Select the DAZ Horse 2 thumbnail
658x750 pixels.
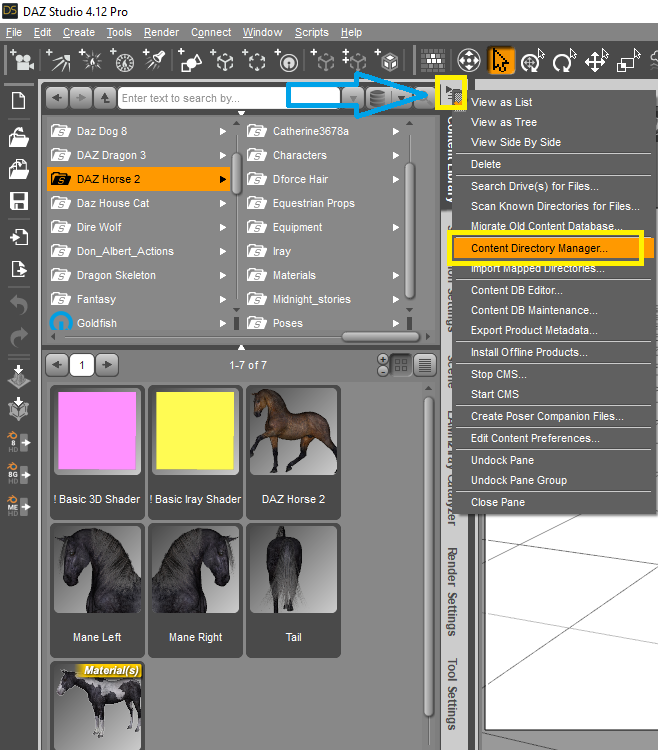point(293,452)
